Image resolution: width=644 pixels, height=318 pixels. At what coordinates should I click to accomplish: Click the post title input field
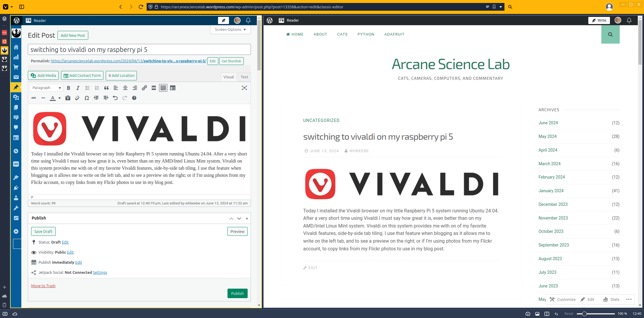[x=139, y=50]
